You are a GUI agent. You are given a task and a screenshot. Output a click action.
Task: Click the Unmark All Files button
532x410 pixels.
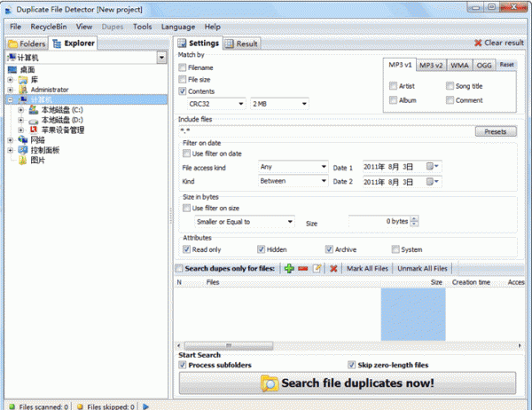pos(422,268)
